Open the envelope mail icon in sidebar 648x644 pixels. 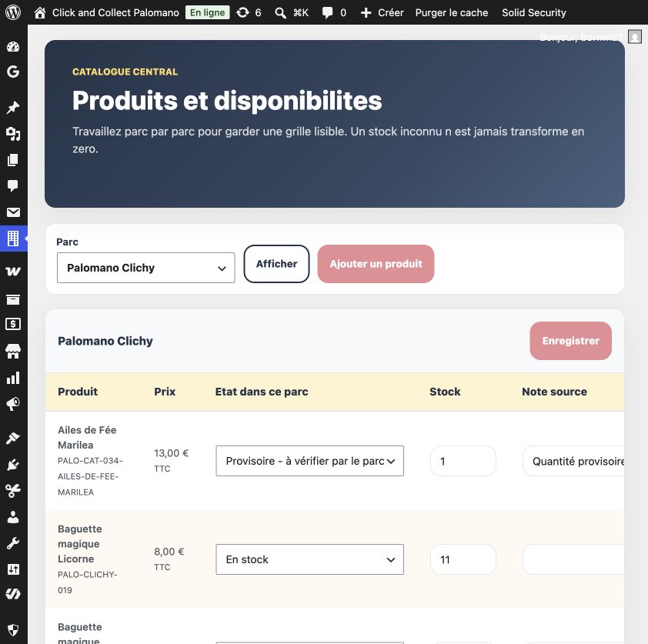[x=13, y=212]
